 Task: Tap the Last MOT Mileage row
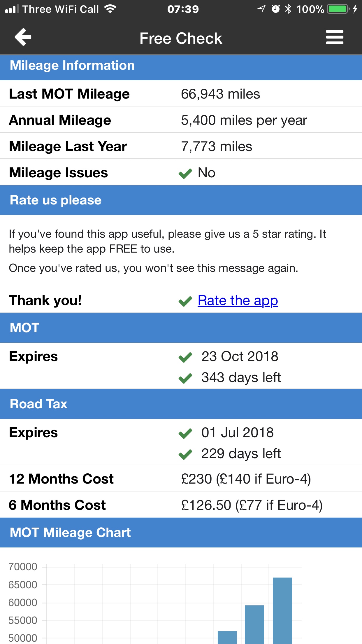(x=181, y=94)
